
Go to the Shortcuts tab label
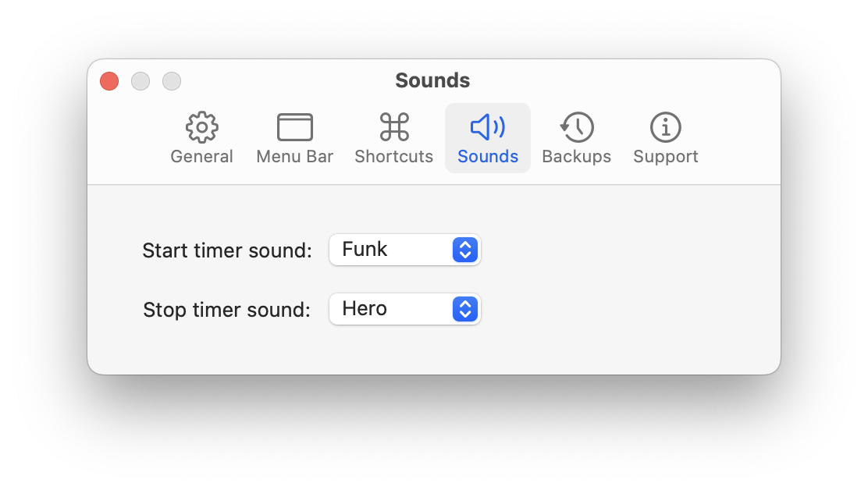tap(394, 157)
